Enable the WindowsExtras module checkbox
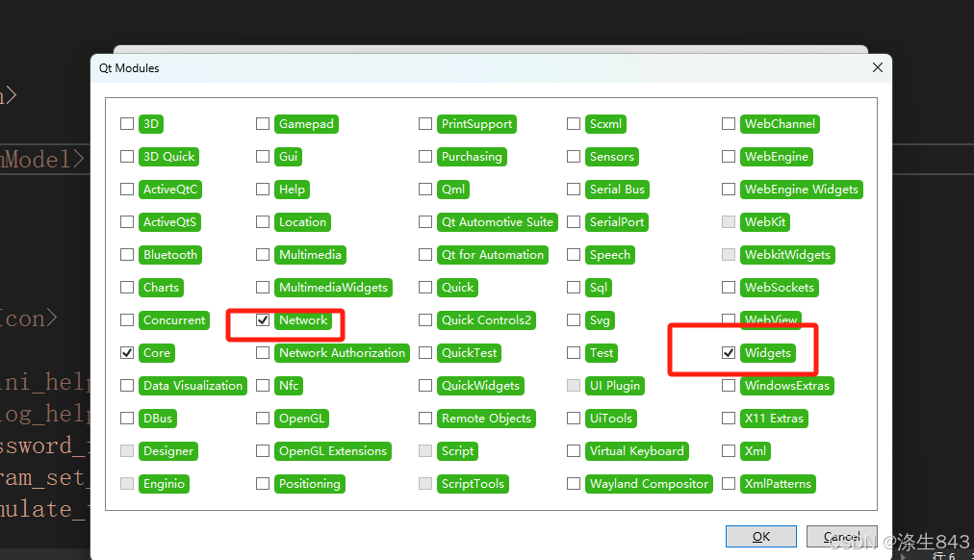 click(x=729, y=386)
